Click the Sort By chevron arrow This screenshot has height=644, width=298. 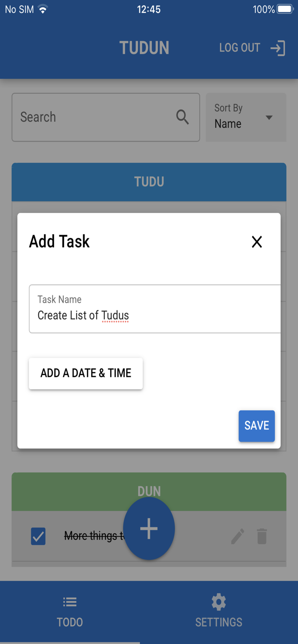tap(269, 117)
